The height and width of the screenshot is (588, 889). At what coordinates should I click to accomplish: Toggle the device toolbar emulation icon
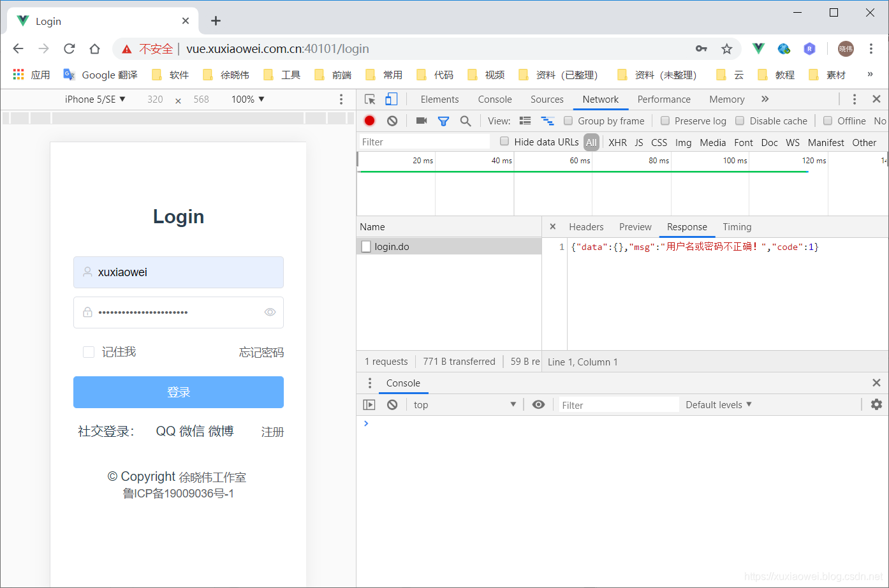pos(391,99)
